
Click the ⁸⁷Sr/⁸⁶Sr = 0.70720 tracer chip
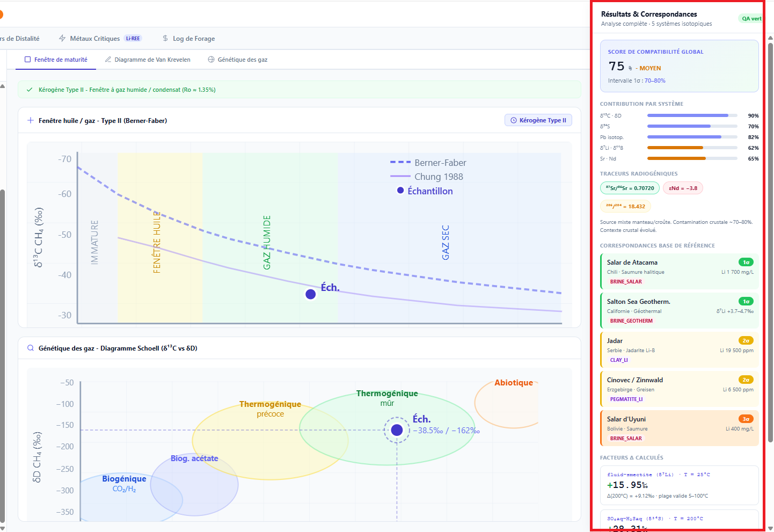(630, 188)
